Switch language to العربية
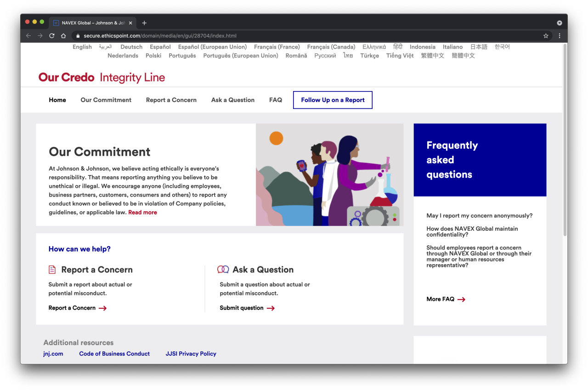Screen dimensions: 588x391 pyautogui.click(x=106, y=47)
